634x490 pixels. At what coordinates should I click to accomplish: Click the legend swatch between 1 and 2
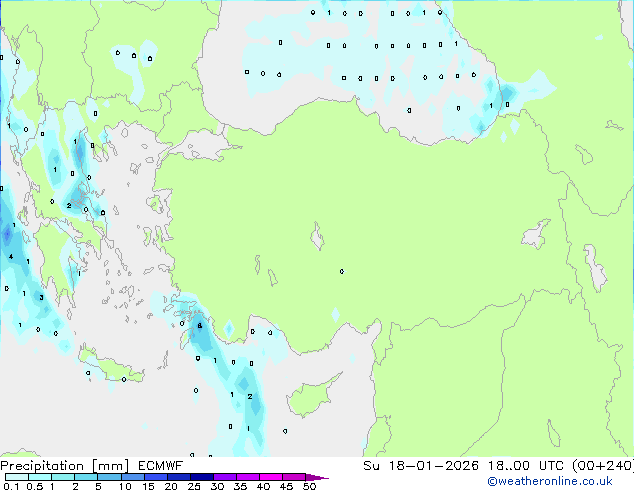pyautogui.click(x=63, y=477)
